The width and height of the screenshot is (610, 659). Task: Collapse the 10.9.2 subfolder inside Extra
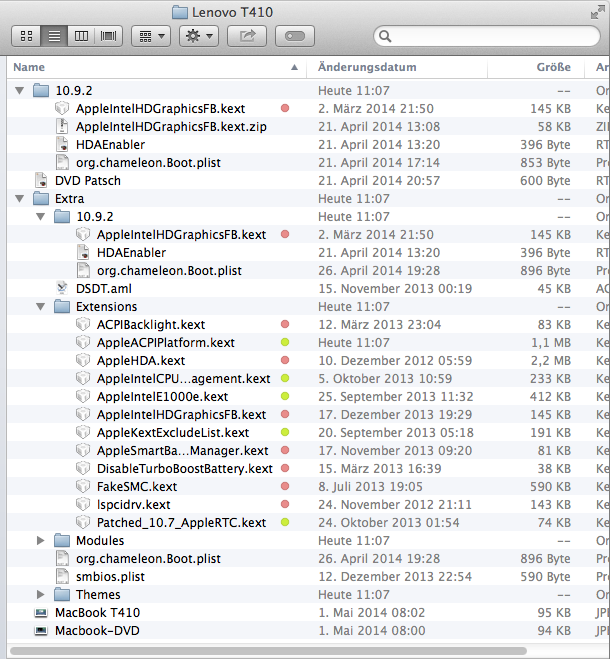(40, 216)
